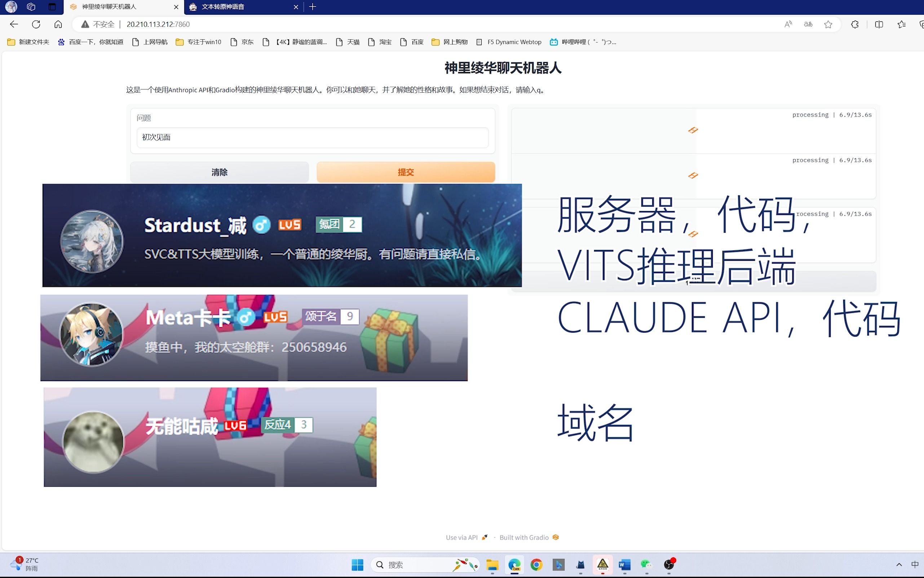Viewport: 924px width, 578px height.
Task: Open 新建文件夹 bookmark folder
Action: 28,42
